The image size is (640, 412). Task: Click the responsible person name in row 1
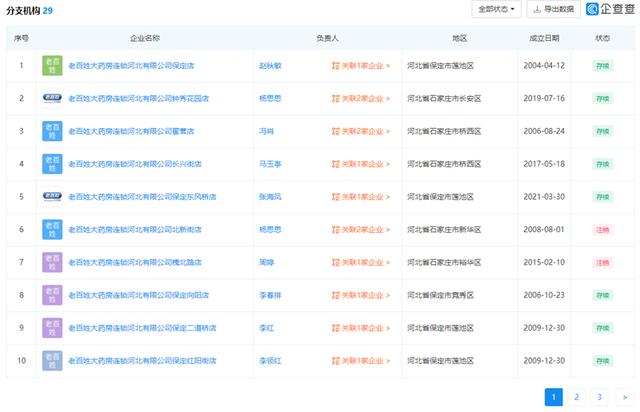point(270,66)
